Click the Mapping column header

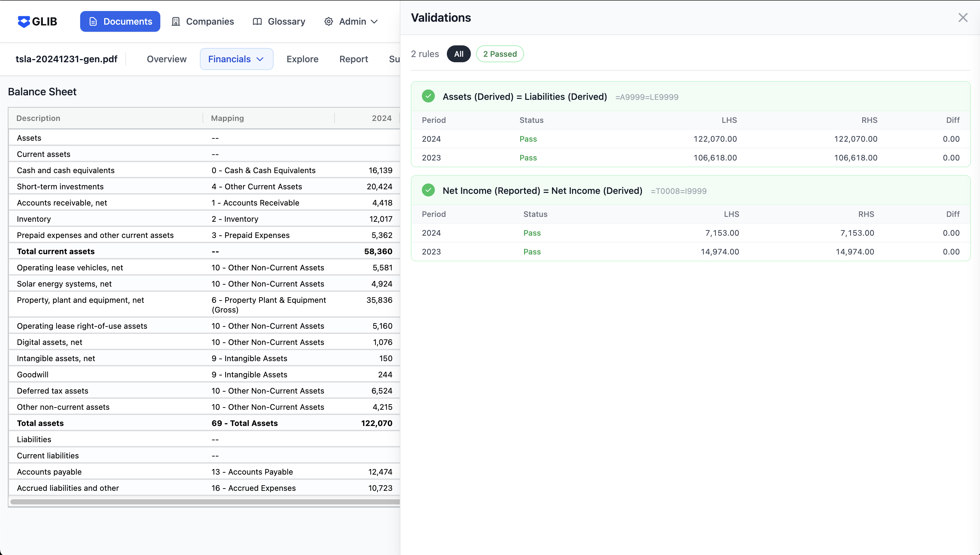point(227,118)
